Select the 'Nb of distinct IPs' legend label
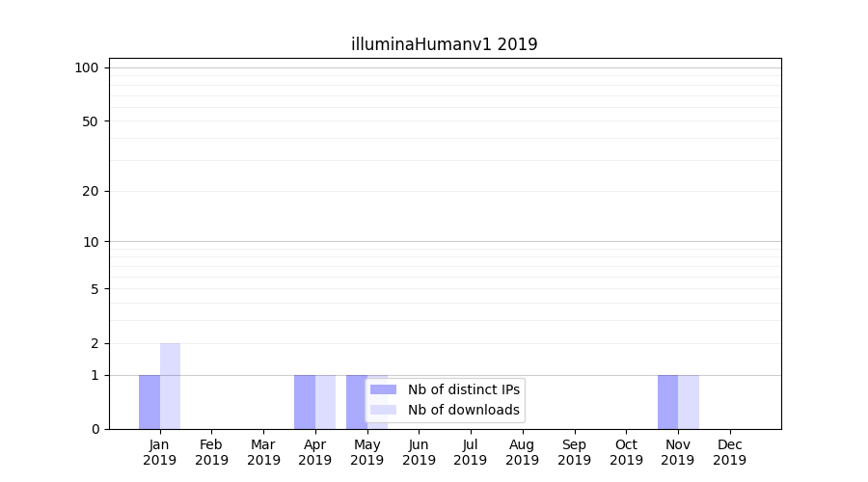Screen dimensions: 868x482 [x=463, y=389]
